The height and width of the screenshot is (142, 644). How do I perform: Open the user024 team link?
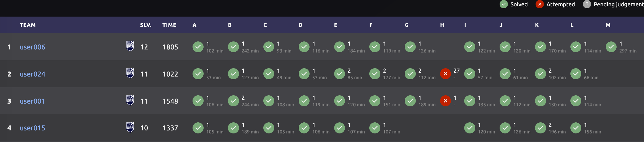tap(32, 74)
